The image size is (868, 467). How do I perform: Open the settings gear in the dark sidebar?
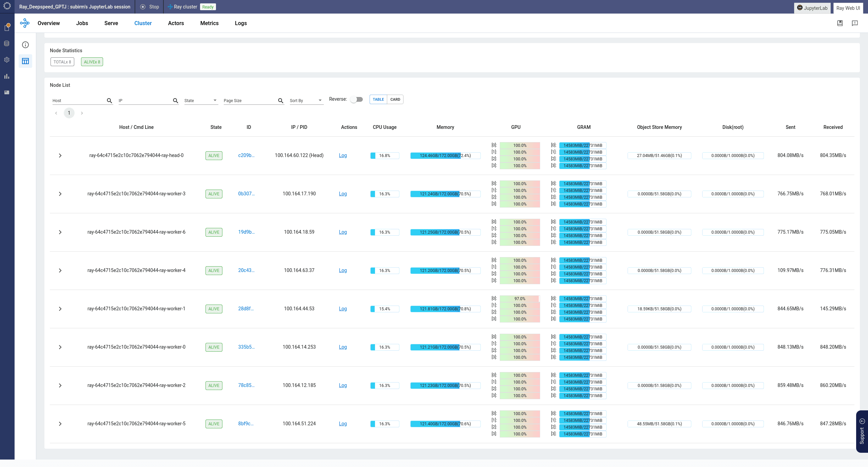coord(7,60)
